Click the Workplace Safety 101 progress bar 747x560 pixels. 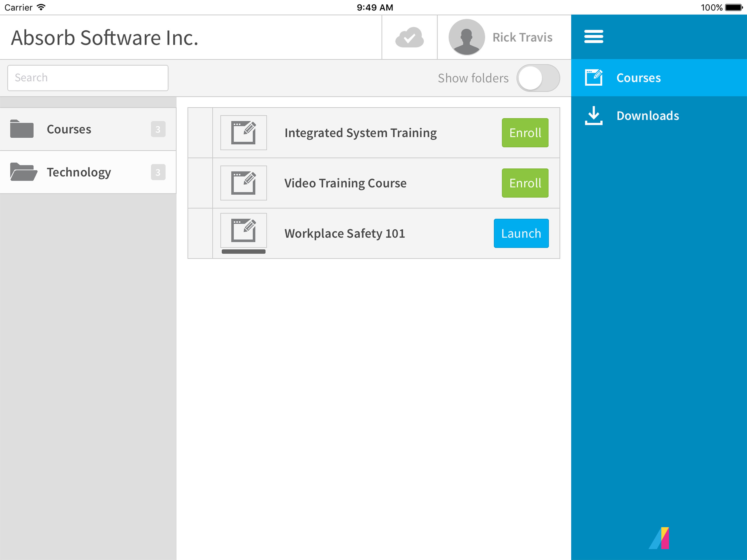pos(243,251)
